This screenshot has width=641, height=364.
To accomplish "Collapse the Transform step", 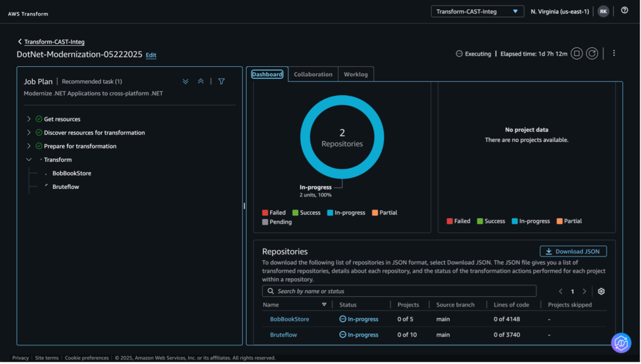I will coord(28,159).
